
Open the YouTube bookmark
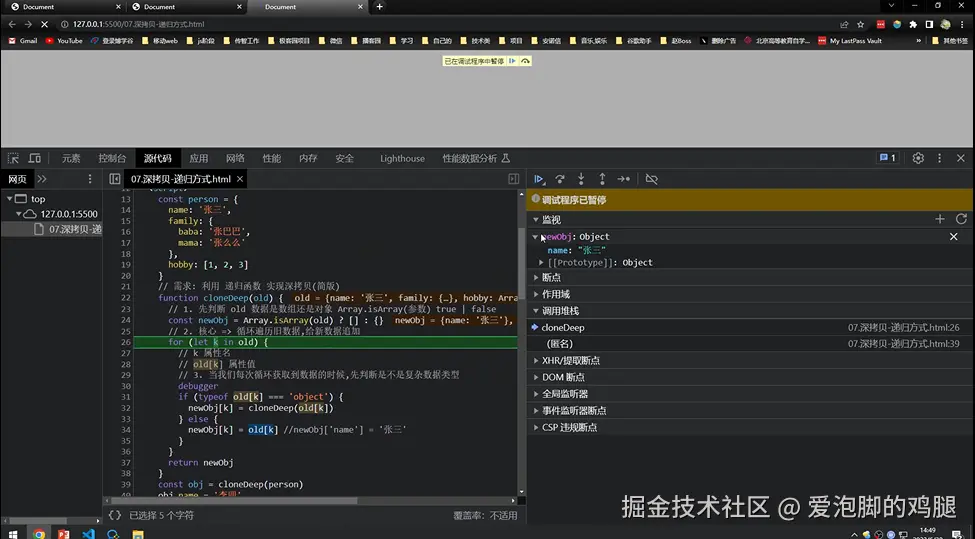pyautogui.click(x=63, y=41)
